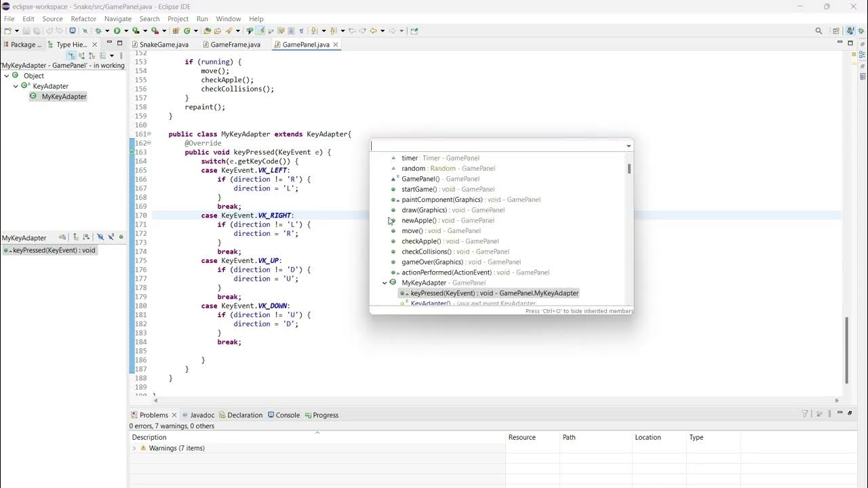Open the New file dropdown arrow
Image resolution: width=868 pixels, height=488 pixels.
[16, 30]
